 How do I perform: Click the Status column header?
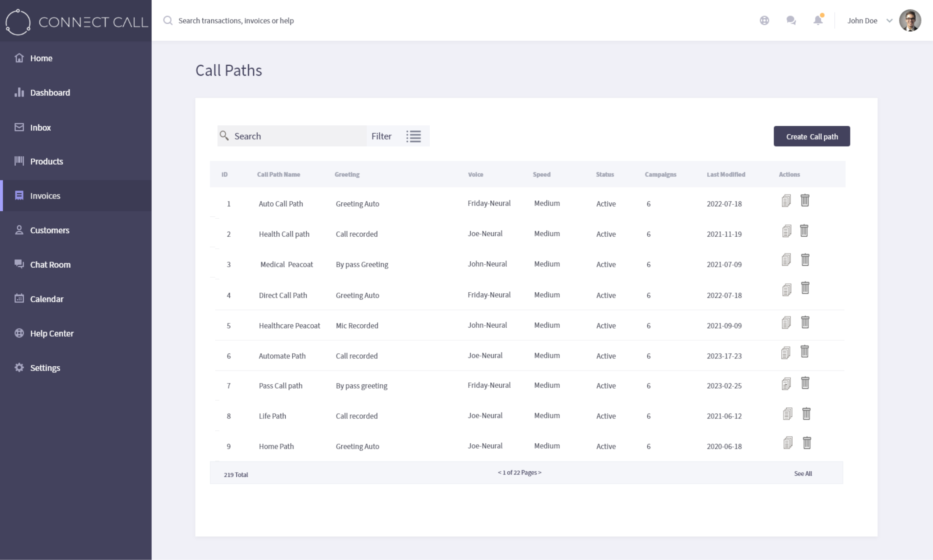[605, 174]
